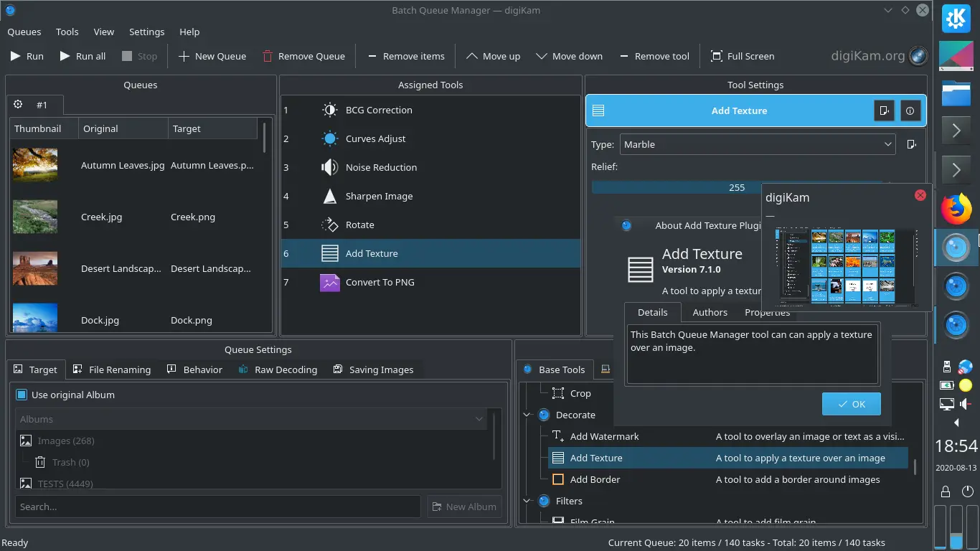Uncheck the Use original Album checkbox
980x551 pixels.
[x=21, y=395]
